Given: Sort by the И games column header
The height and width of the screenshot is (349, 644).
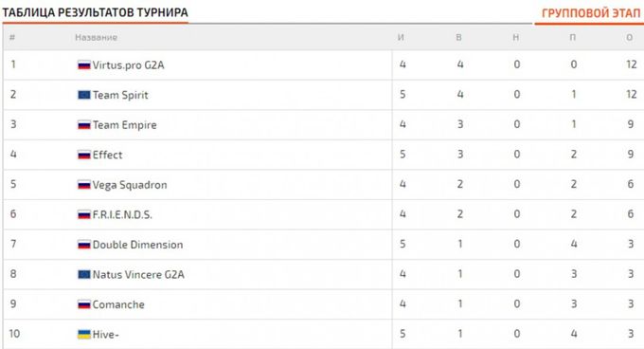Looking at the screenshot, I should 401,37.
